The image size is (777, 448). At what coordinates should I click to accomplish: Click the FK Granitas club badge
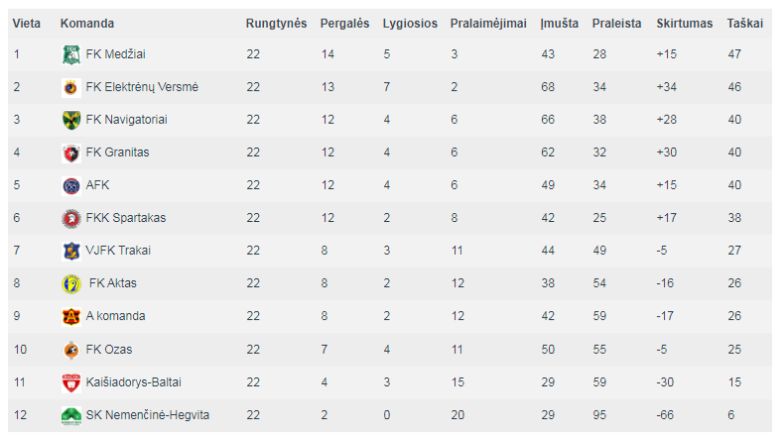click(x=71, y=153)
